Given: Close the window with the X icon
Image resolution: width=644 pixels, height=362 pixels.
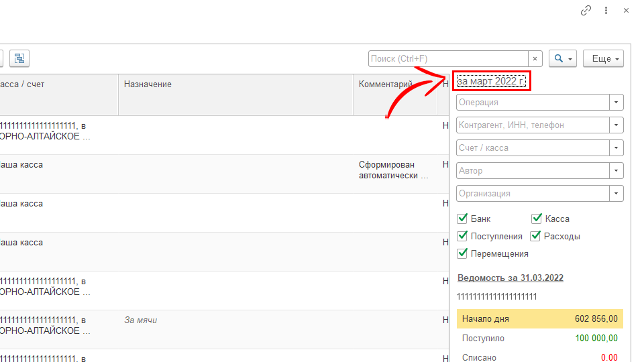Looking at the screenshot, I should click(626, 11).
